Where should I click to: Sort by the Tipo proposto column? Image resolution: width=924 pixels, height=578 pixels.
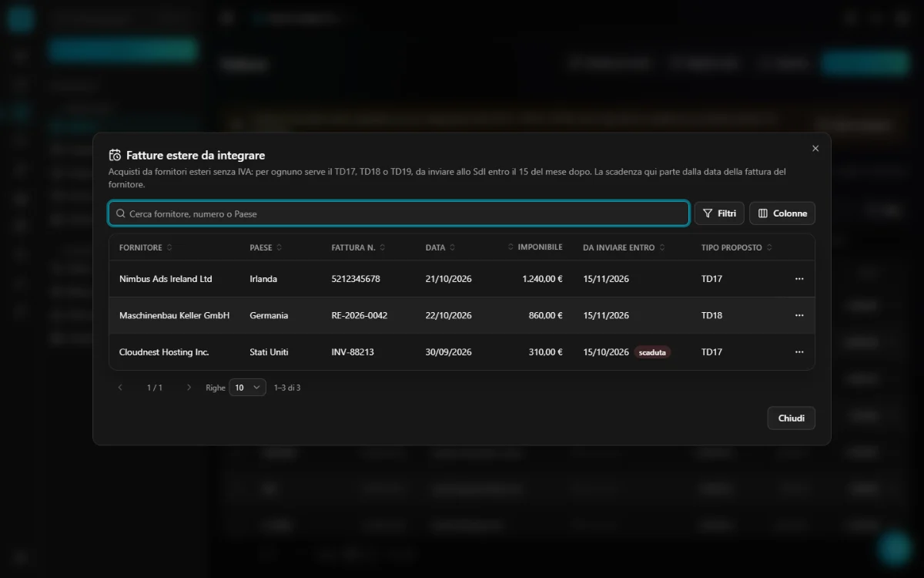point(737,247)
